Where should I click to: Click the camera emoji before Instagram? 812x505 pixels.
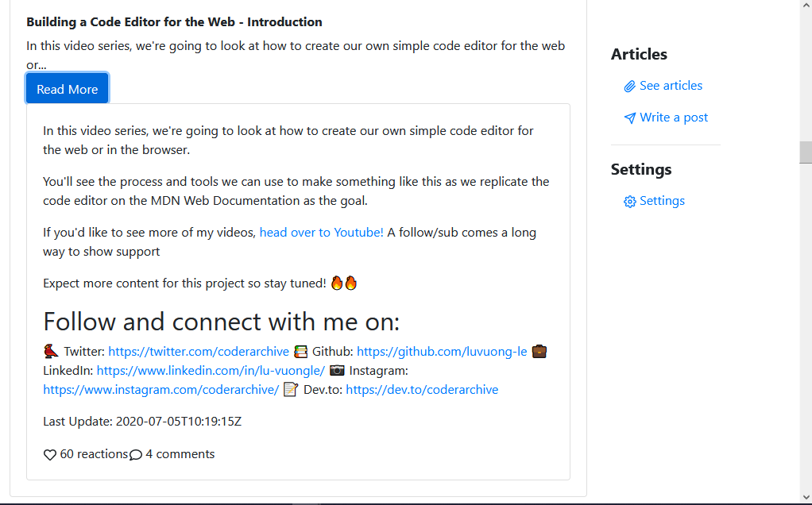(338, 370)
